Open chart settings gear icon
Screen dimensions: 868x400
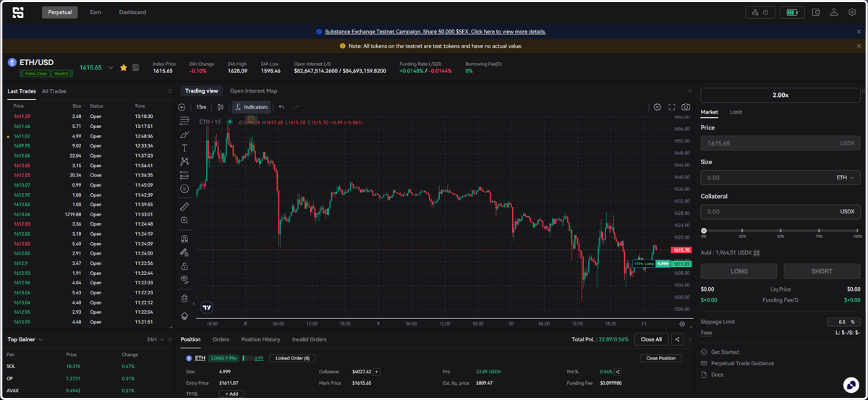(x=658, y=107)
